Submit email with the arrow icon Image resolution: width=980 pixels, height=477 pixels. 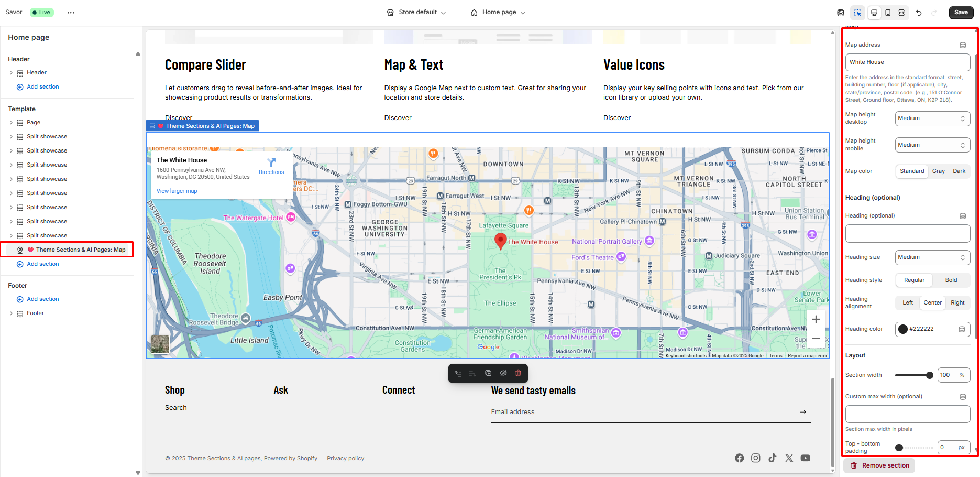click(803, 412)
